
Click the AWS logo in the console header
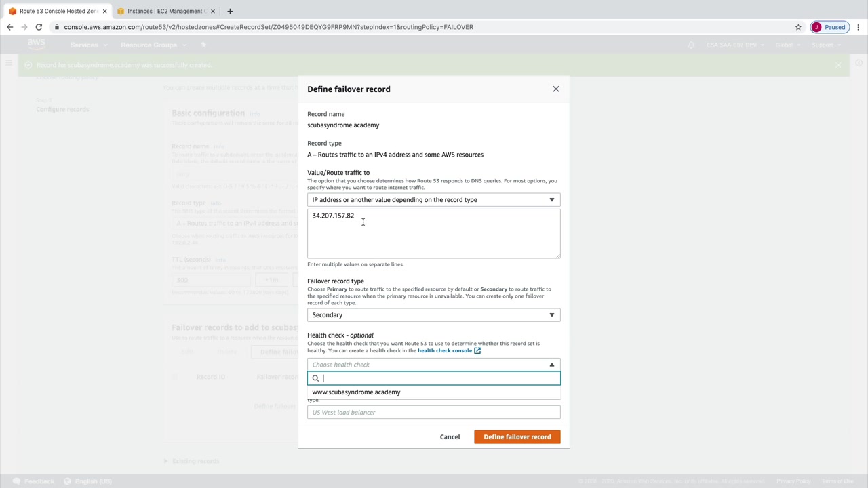pyautogui.click(x=36, y=45)
